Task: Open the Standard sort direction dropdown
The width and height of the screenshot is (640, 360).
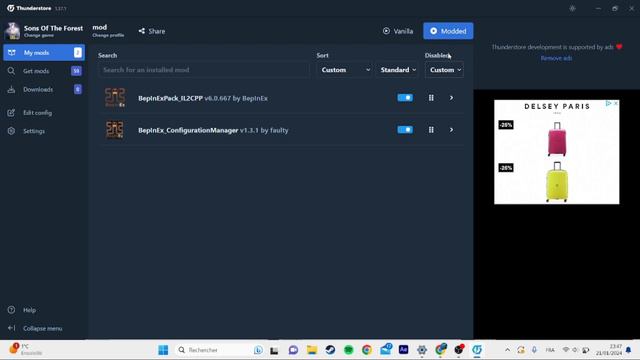Action: (398, 70)
